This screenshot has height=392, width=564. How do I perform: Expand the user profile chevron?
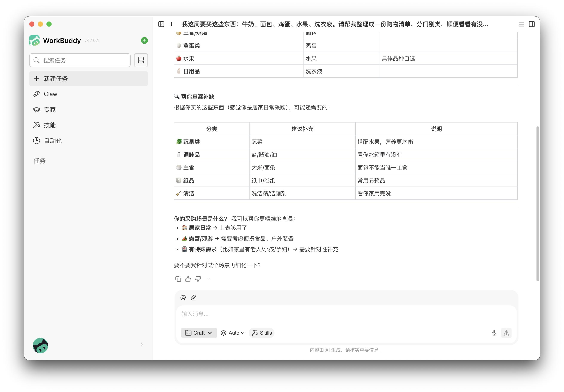tap(142, 345)
